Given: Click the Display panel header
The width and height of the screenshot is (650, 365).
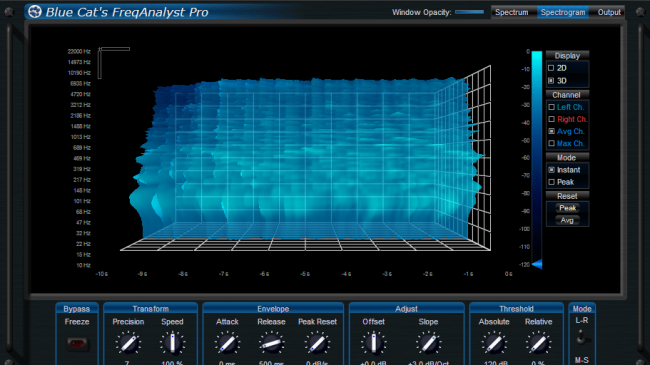Looking at the screenshot, I should point(567,56).
